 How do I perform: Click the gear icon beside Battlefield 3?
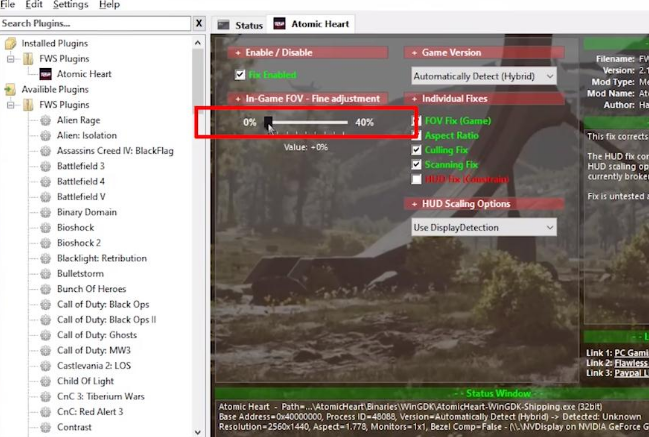coord(46,166)
